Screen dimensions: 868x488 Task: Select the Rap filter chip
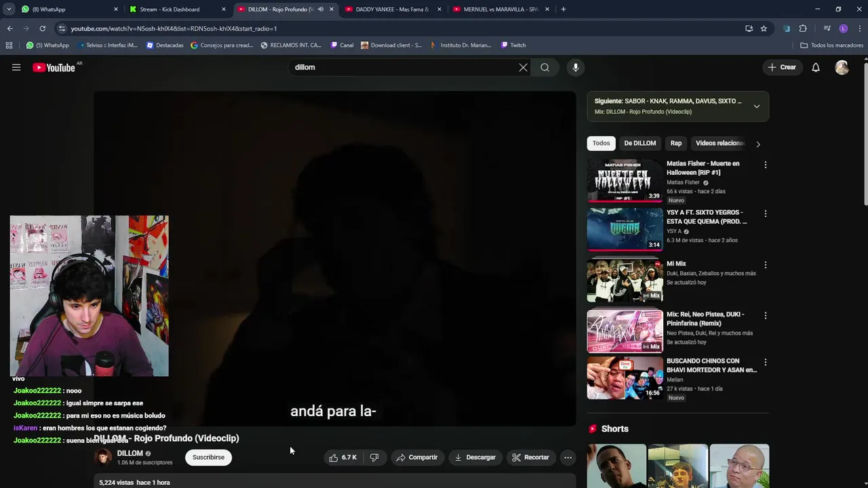click(676, 143)
